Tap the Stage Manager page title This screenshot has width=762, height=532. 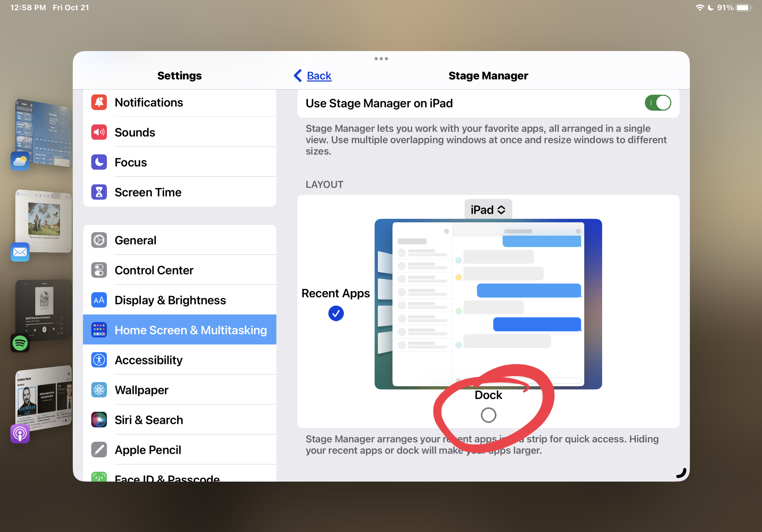(x=488, y=76)
